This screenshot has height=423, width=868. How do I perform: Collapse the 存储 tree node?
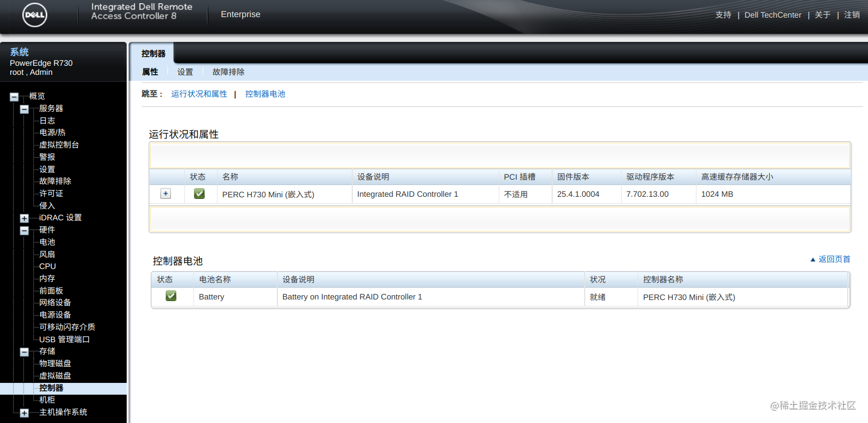(24, 352)
